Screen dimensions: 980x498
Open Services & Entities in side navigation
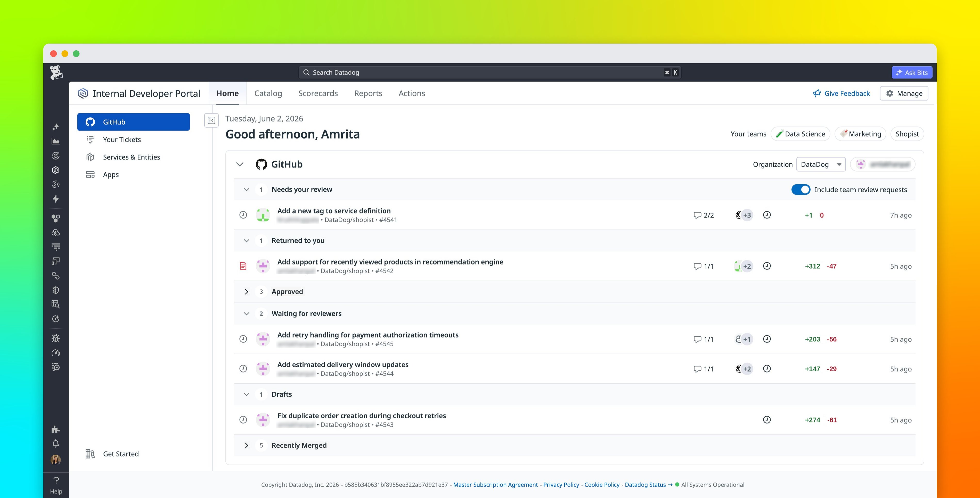click(x=134, y=157)
